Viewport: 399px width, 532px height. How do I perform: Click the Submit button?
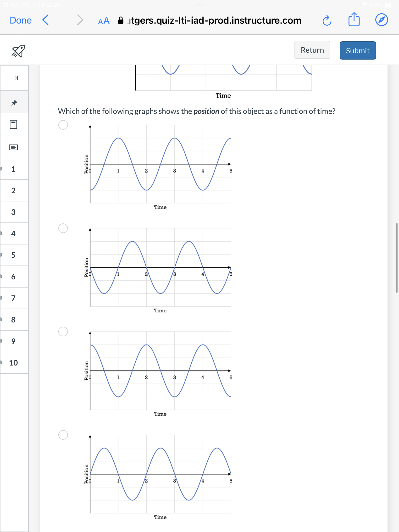(x=358, y=50)
